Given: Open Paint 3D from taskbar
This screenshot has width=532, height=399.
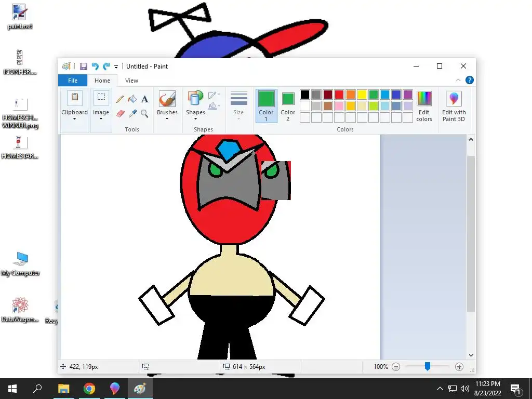Looking at the screenshot, I should pos(115,389).
